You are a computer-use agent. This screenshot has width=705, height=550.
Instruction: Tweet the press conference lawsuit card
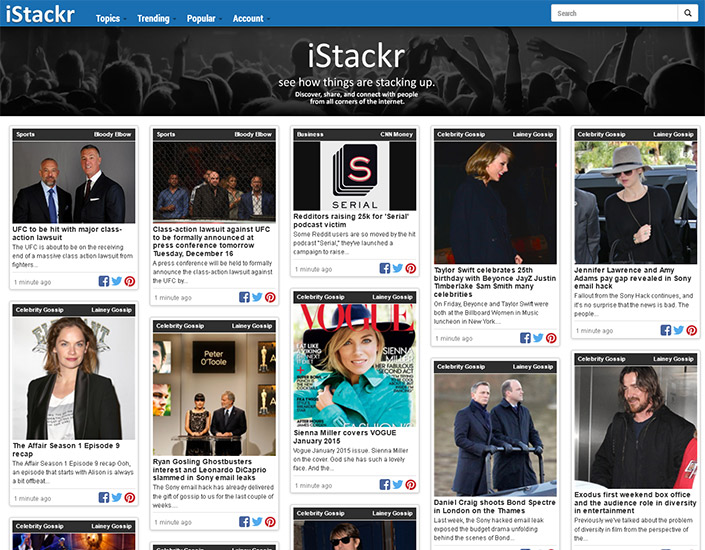tap(257, 297)
